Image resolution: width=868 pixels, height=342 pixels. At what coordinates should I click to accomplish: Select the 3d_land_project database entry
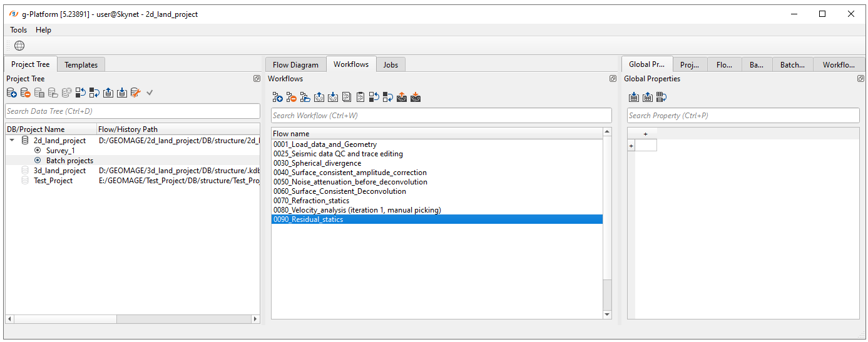[x=59, y=171]
